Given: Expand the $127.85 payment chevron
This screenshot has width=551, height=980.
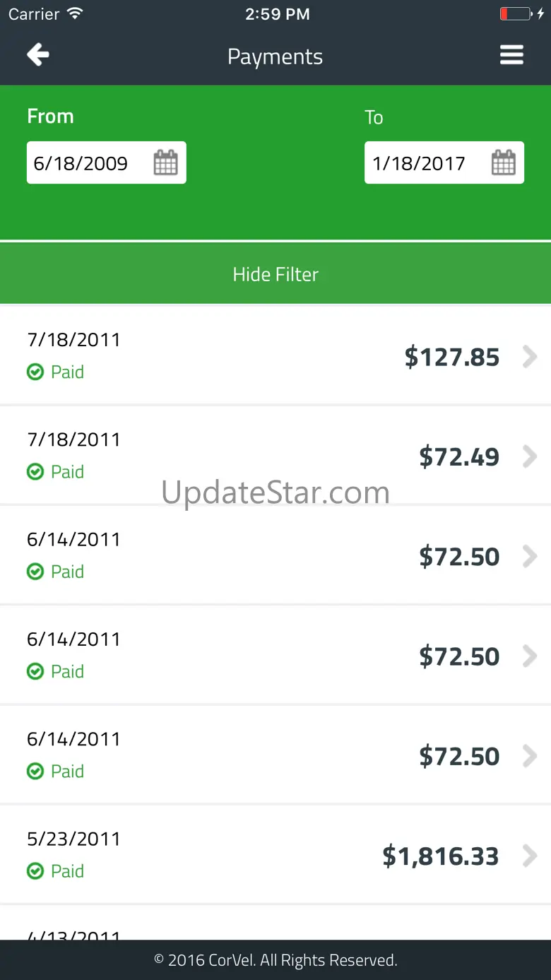Looking at the screenshot, I should click(x=529, y=357).
